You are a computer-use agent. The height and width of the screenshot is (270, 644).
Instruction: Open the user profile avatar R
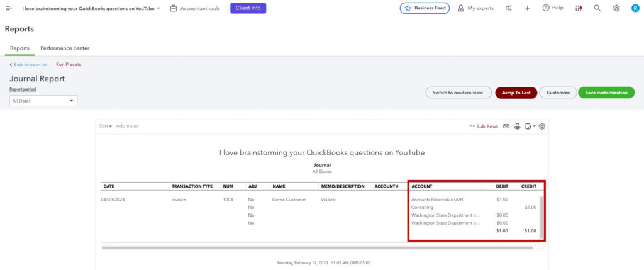(x=635, y=8)
